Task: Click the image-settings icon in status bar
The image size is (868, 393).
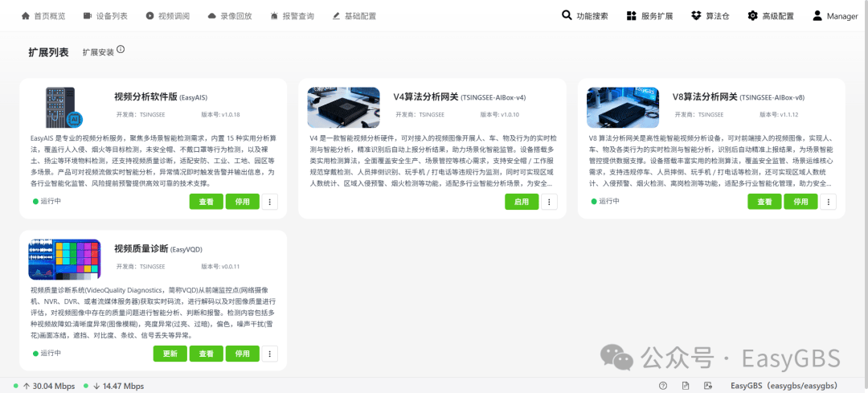Action: click(x=707, y=386)
